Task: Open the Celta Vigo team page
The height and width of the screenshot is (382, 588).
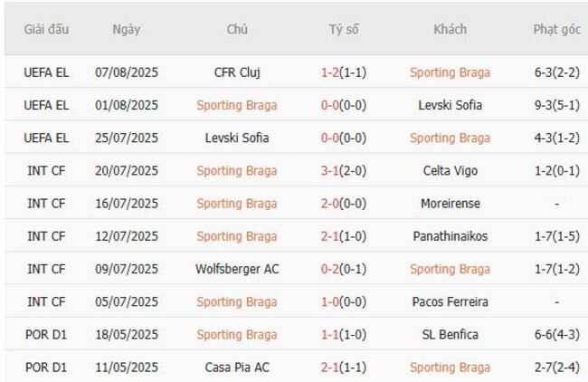Action: click(450, 170)
